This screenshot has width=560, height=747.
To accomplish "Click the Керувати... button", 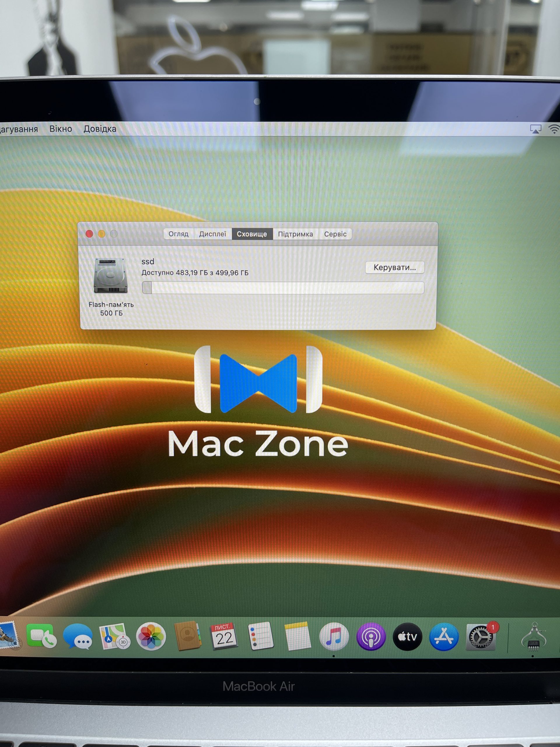I will [x=395, y=267].
